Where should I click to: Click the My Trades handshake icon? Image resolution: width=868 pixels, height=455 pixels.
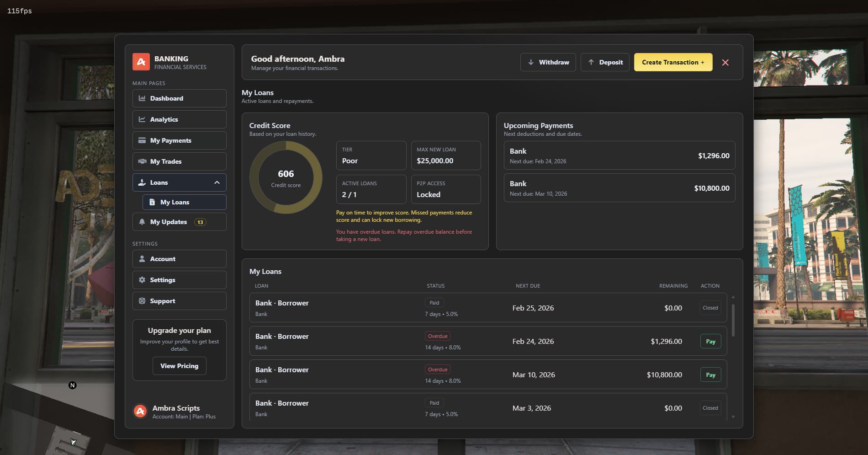pos(142,161)
